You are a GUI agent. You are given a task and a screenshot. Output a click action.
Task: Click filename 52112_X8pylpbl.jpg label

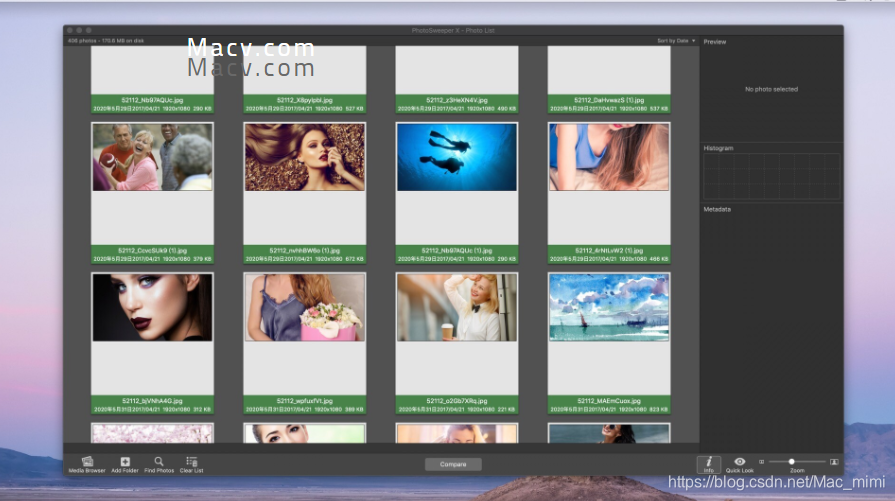point(305,100)
